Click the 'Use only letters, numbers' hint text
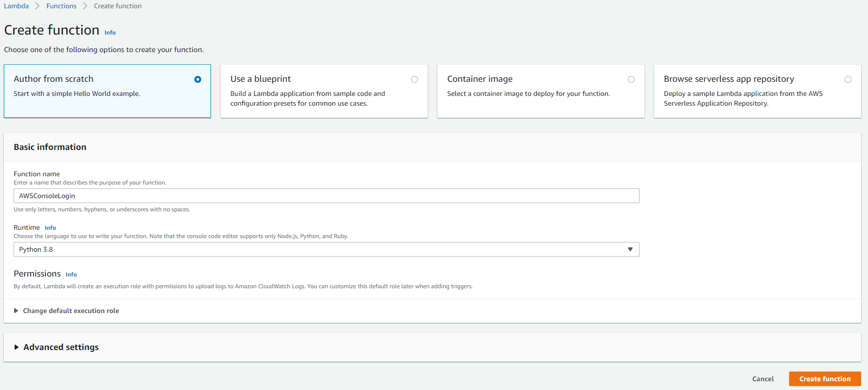 (x=102, y=209)
